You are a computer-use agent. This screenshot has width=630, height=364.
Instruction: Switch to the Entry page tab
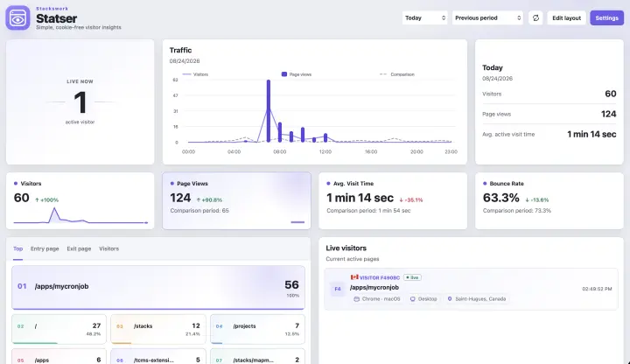click(45, 248)
